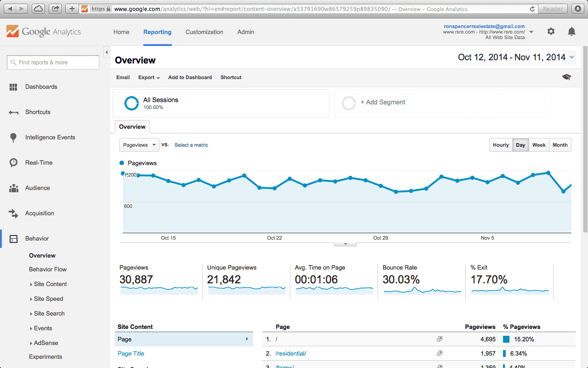This screenshot has width=588, height=368.
Task: Open the Reporting tab
Action: [158, 32]
